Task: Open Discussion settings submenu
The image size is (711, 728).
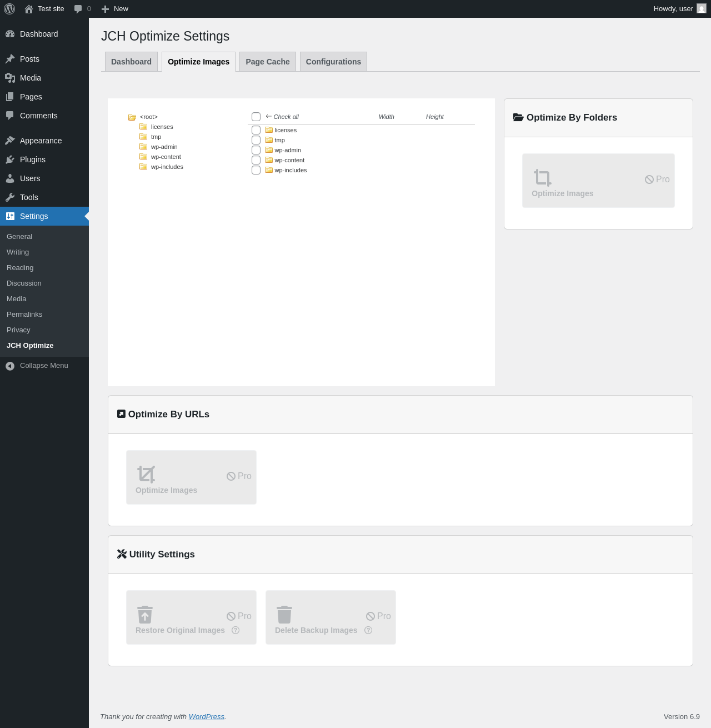Action: (44, 283)
